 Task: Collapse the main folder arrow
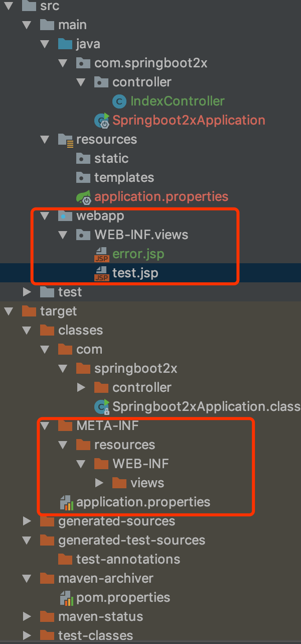[x=27, y=25]
